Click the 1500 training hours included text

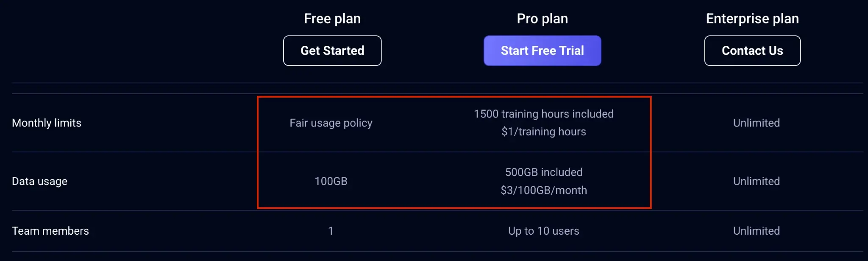point(543,114)
